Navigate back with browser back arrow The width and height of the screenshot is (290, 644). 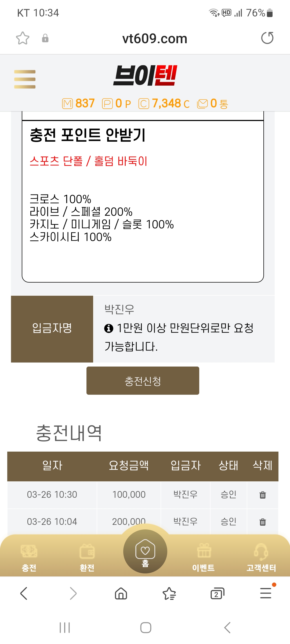(x=24, y=593)
